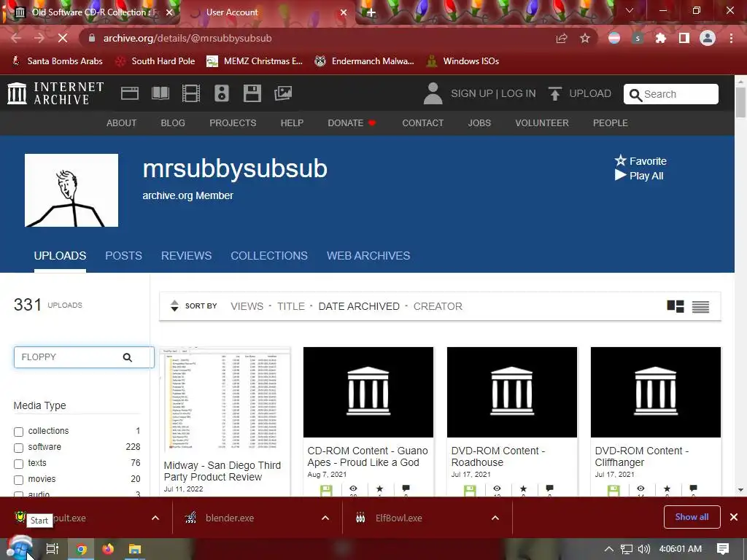Click LOG IN link

pos(519,93)
